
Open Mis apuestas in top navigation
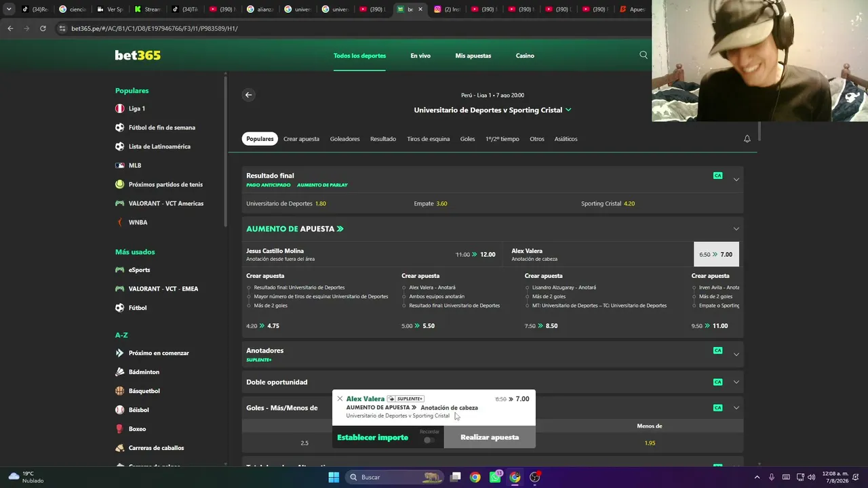pos(473,56)
